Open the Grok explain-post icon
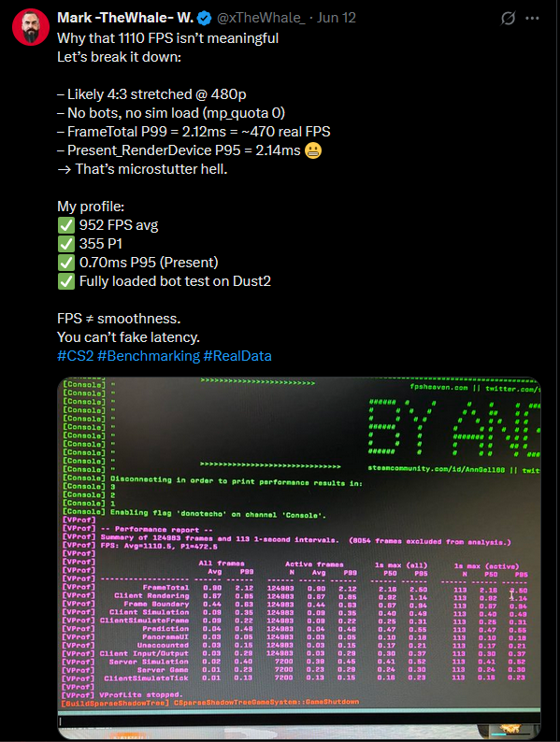560x742 pixels. tap(508, 19)
